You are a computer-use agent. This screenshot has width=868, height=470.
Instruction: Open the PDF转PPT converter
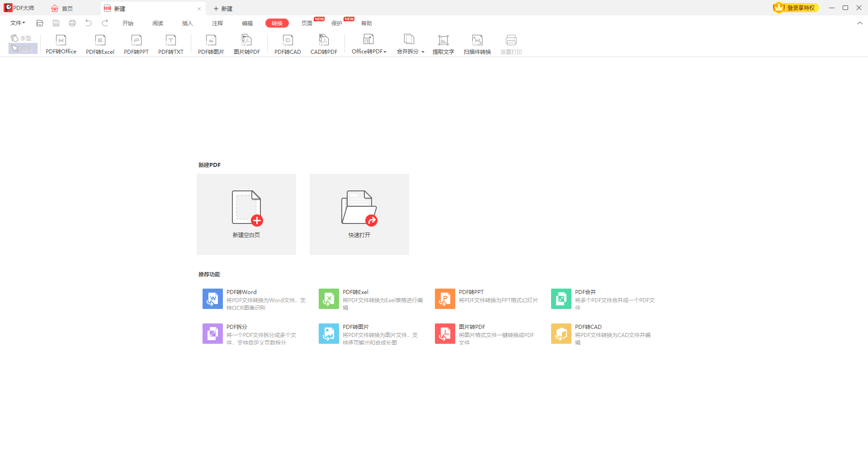click(136, 44)
